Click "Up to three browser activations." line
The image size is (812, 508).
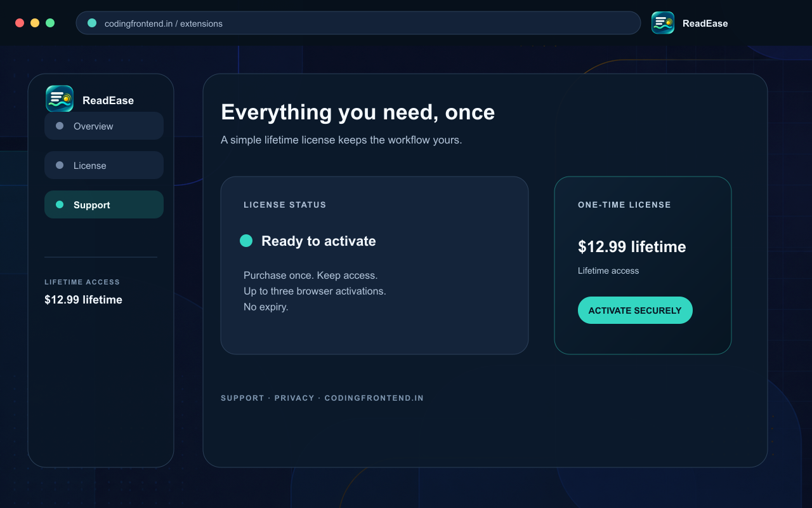click(315, 291)
